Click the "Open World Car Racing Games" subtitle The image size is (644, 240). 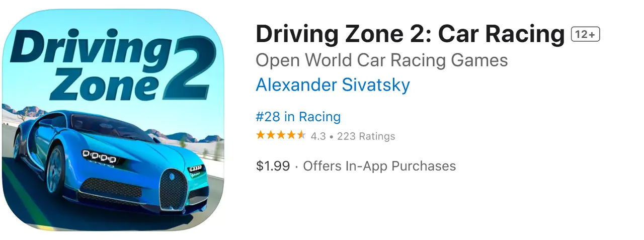pos(381,60)
